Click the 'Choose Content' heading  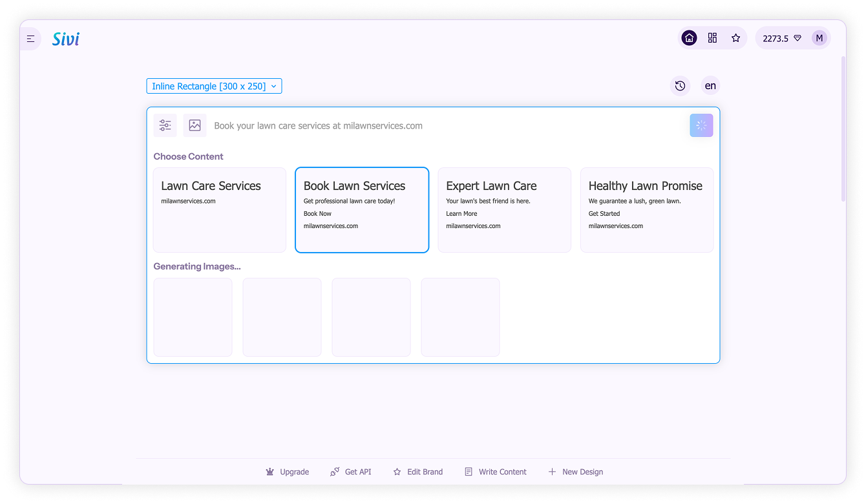(x=188, y=156)
